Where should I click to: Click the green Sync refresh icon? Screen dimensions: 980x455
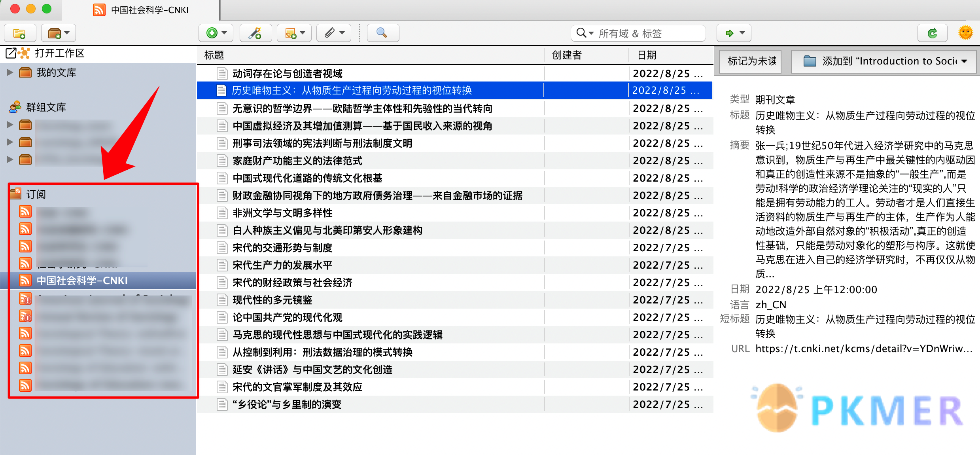[933, 33]
